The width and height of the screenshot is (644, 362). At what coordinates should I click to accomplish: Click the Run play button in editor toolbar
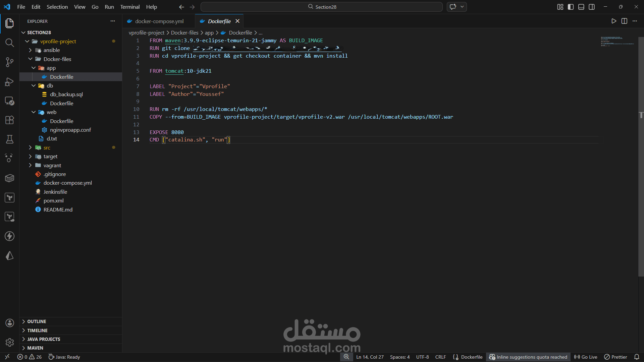pyautogui.click(x=614, y=21)
